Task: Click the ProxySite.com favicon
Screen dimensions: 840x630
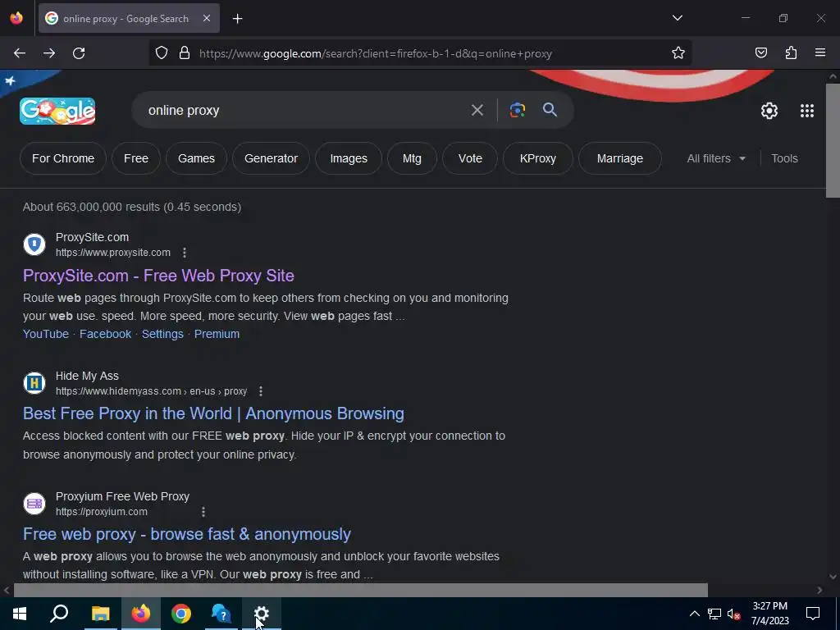Action: (x=34, y=244)
